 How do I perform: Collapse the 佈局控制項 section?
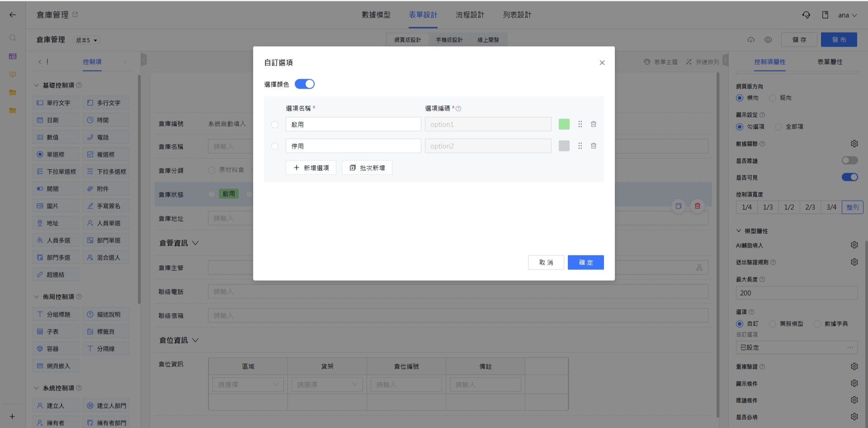(37, 296)
